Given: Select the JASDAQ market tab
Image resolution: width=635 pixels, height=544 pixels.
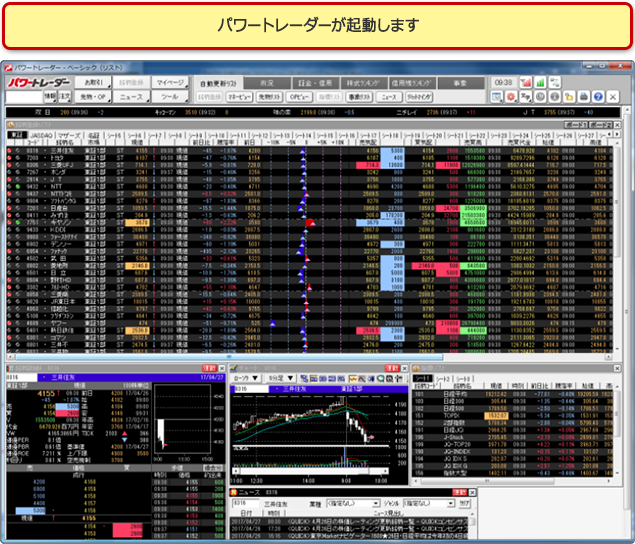Looking at the screenshot, I should pyautogui.click(x=41, y=134).
